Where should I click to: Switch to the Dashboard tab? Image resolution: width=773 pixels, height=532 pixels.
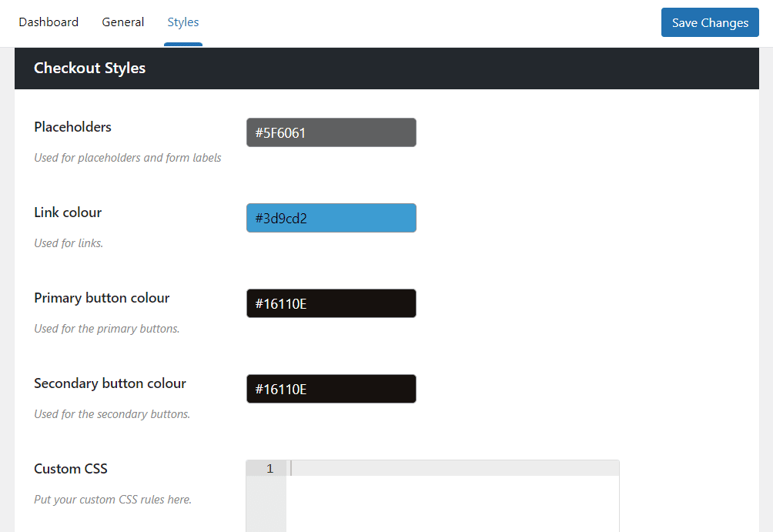click(48, 22)
